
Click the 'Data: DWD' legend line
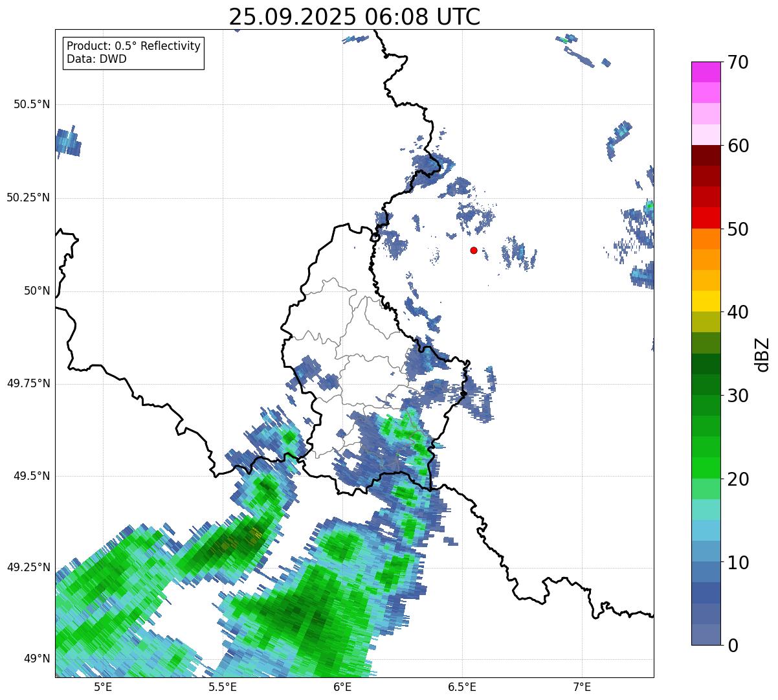(97, 59)
